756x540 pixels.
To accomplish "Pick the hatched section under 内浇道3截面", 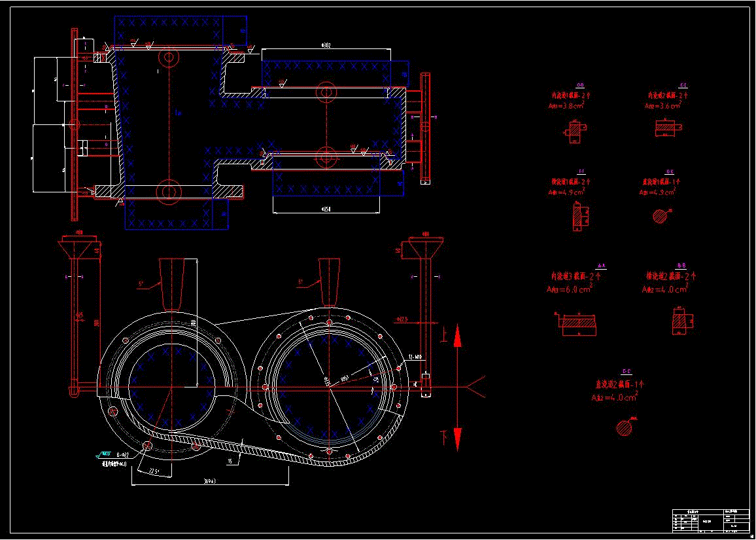I will [x=579, y=324].
